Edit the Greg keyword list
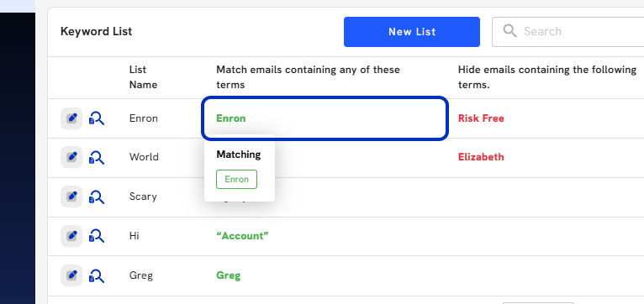 pyautogui.click(x=71, y=275)
